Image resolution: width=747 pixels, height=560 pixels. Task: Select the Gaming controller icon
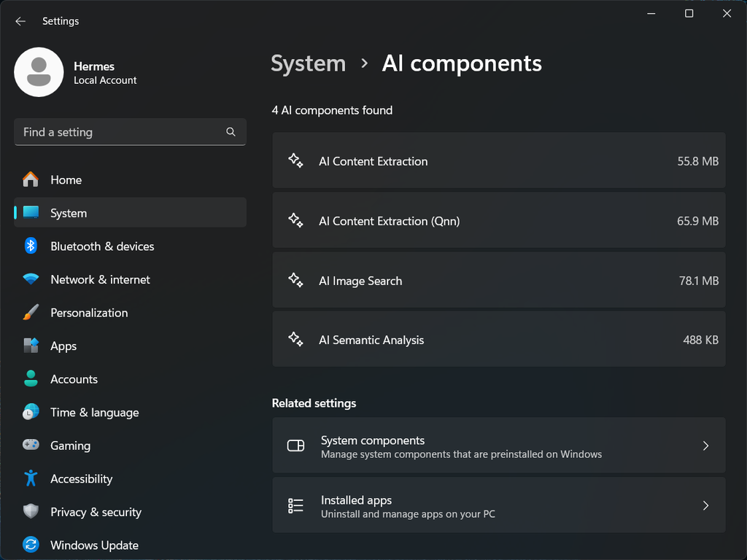30,446
